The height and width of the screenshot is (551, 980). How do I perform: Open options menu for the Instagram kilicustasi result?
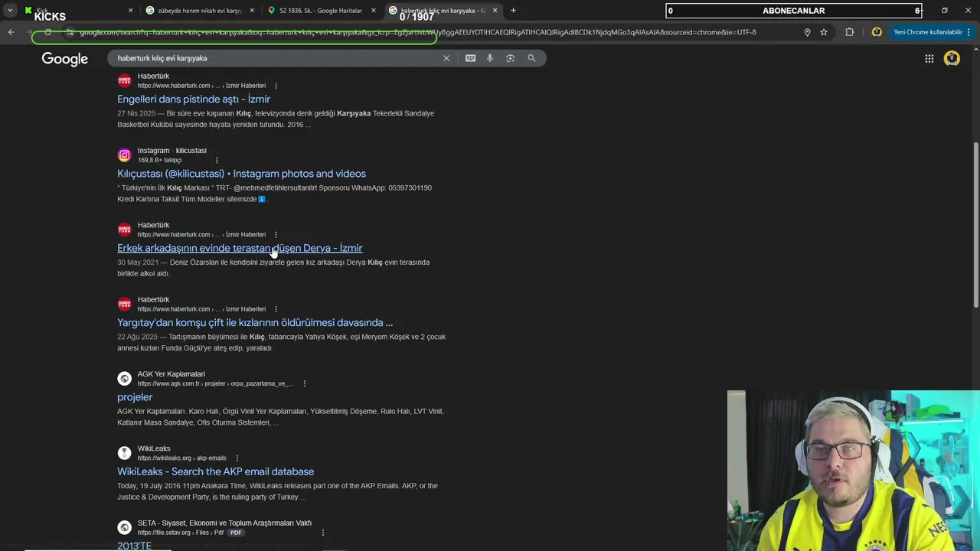click(x=217, y=160)
